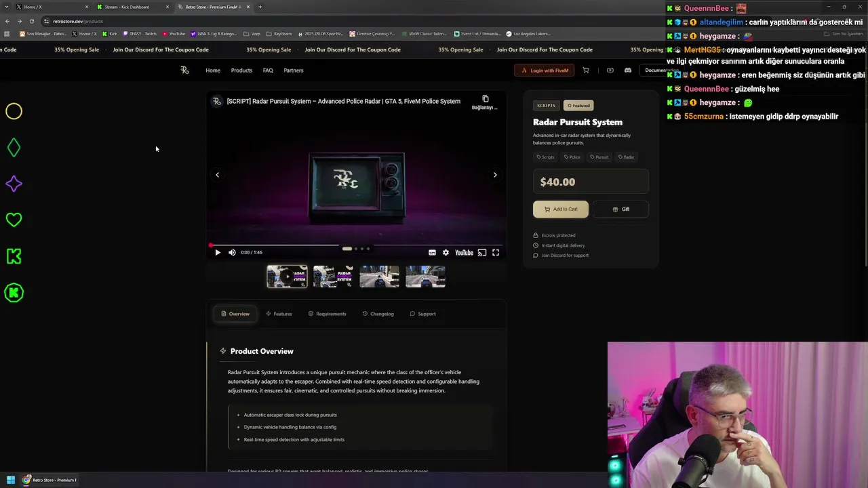Select the second Radar System thumbnail
Viewport: 868px width, 488px height.
click(x=333, y=277)
